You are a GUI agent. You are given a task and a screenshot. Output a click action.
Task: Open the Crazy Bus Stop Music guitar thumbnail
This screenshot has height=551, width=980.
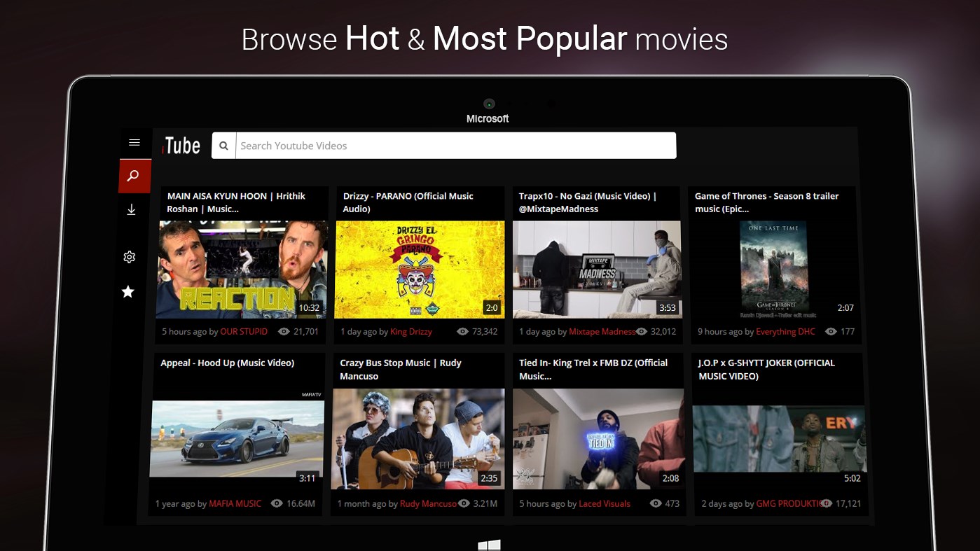(x=418, y=439)
